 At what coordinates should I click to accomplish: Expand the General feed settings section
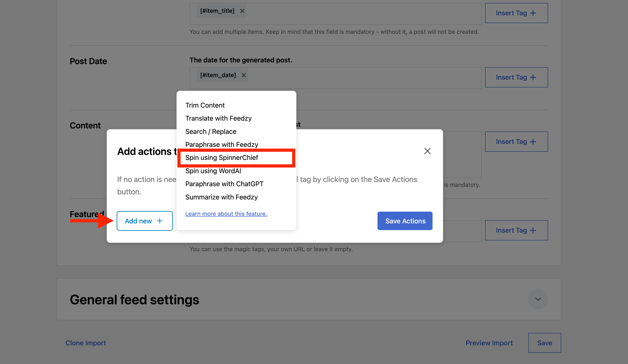pyautogui.click(x=538, y=299)
